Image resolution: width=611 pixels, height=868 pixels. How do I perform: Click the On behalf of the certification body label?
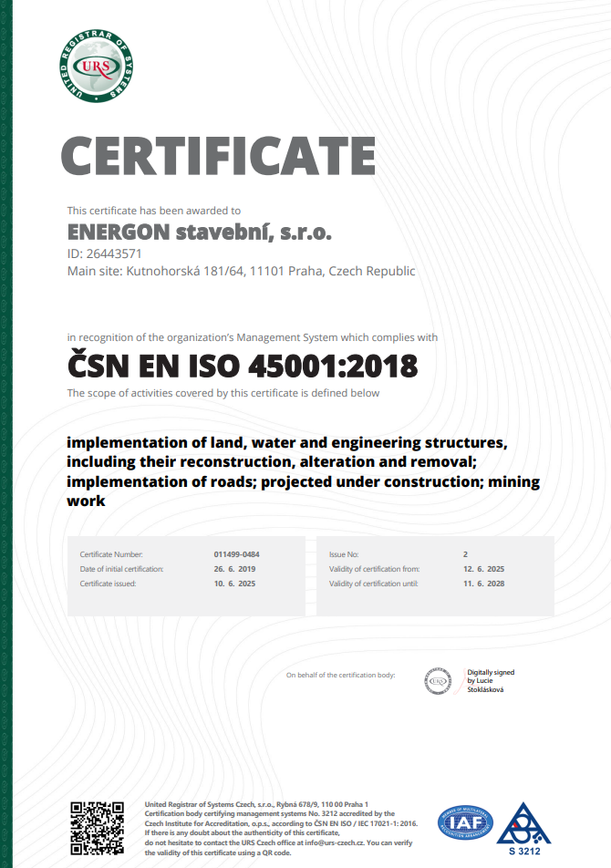pos(340,675)
